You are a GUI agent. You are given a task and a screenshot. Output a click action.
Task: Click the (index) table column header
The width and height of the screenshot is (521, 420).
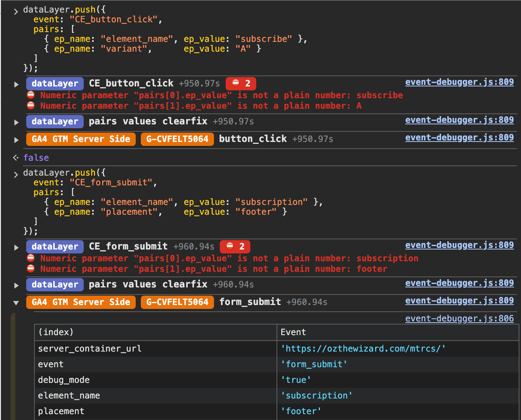click(156, 332)
